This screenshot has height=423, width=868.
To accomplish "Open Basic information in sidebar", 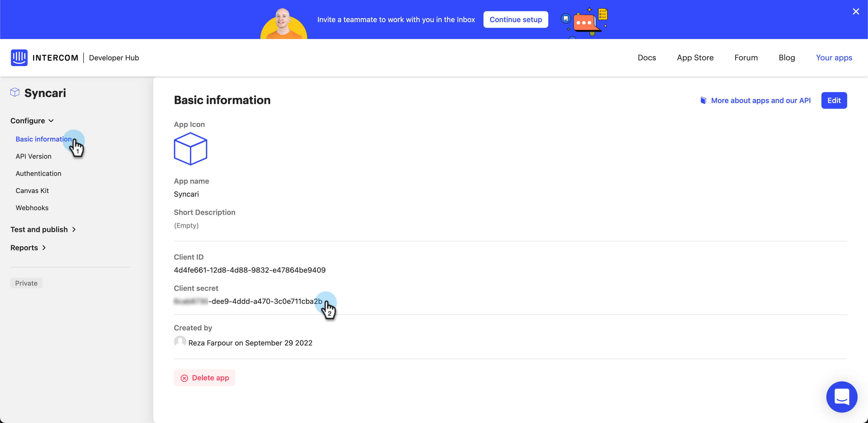I will coord(43,139).
